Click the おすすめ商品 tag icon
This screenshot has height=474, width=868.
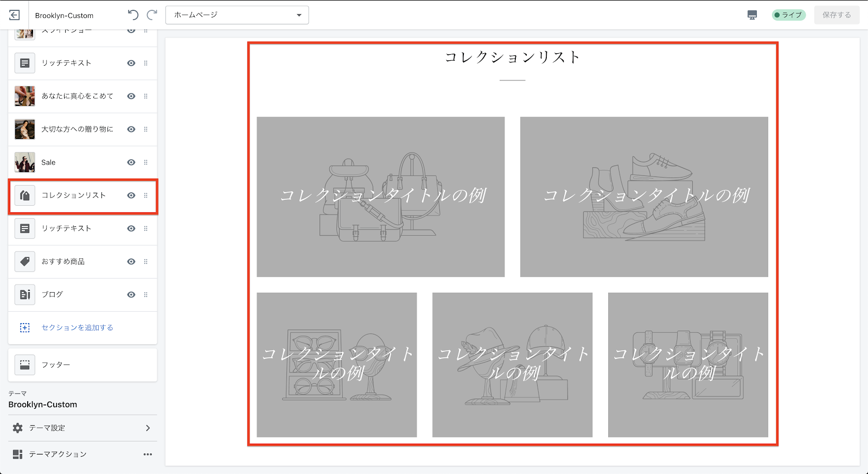(25, 261)
